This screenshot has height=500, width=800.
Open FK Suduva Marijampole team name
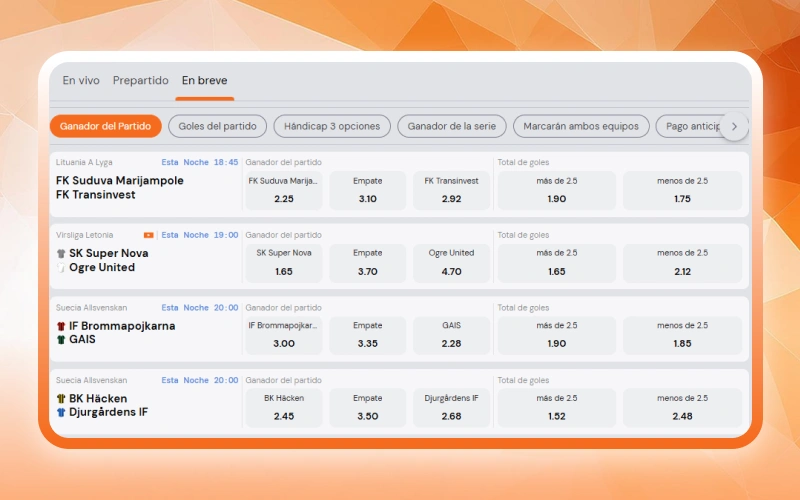click(x=119, y=181)
